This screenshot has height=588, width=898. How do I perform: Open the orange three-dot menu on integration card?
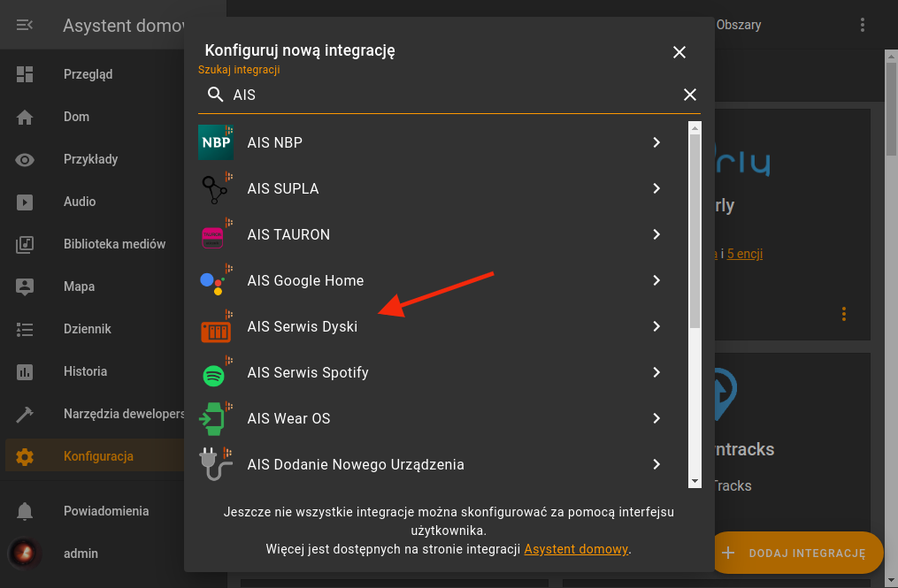844,314
